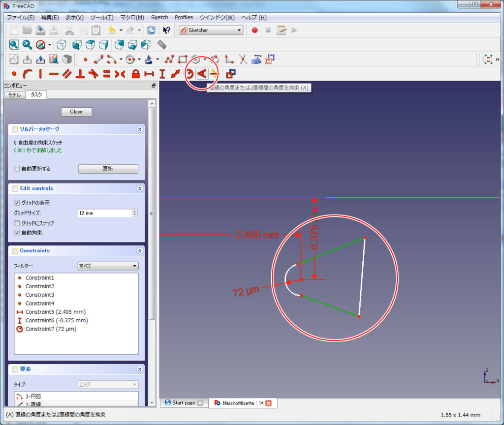
Task: Select the perpendicular constraint icon
Action: 80,74
